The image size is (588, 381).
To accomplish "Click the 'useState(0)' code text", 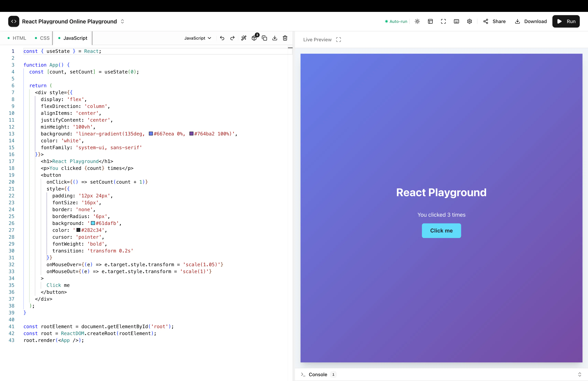I will (120, 72).
